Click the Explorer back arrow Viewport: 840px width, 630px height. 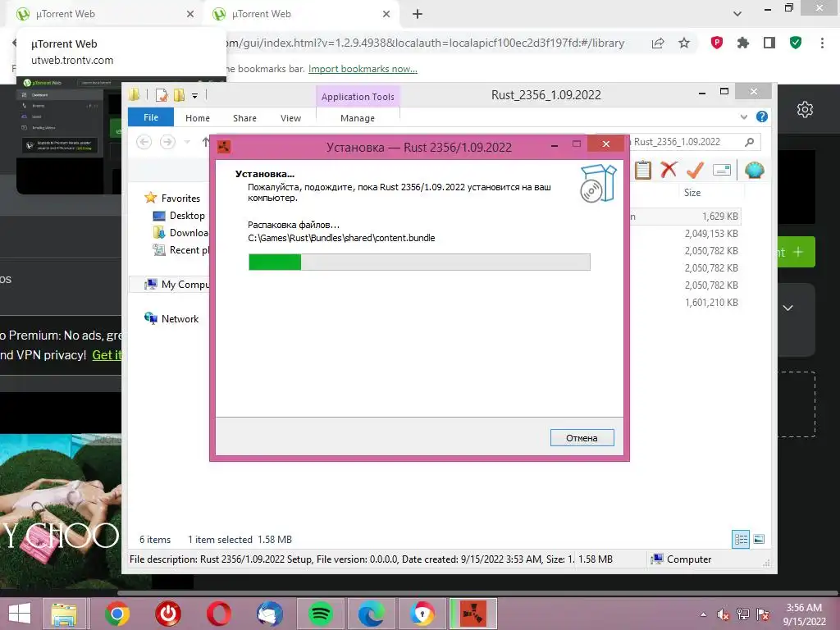click(x=144, y=142)
